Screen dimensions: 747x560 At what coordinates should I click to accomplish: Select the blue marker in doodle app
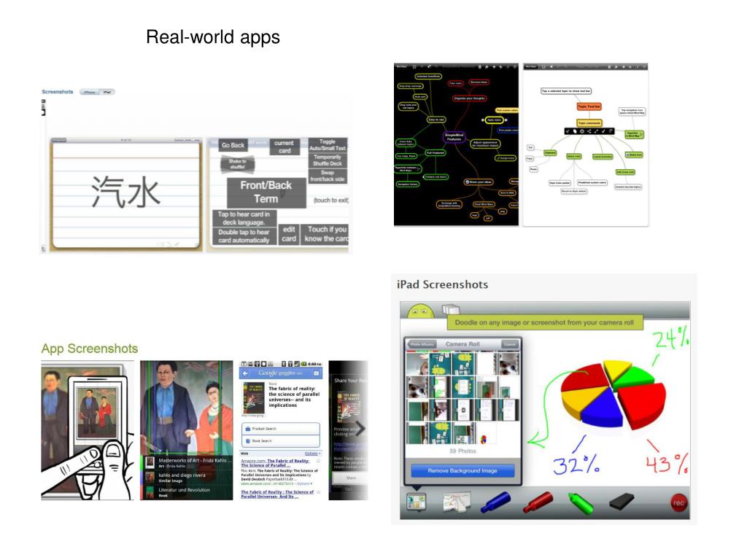pos(495,503)
